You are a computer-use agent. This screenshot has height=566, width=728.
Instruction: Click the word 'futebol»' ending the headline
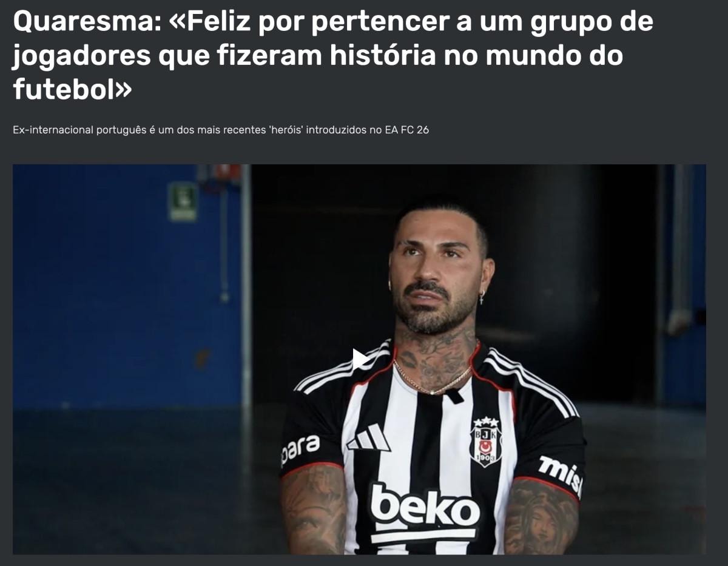tap(72, 90)
